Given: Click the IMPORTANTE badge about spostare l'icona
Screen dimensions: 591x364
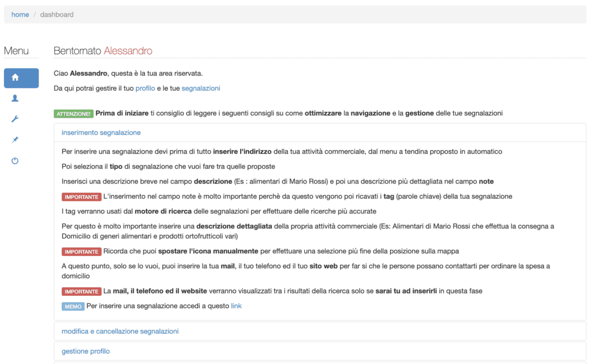Looking at the screenshot, I should click(81, 252).
